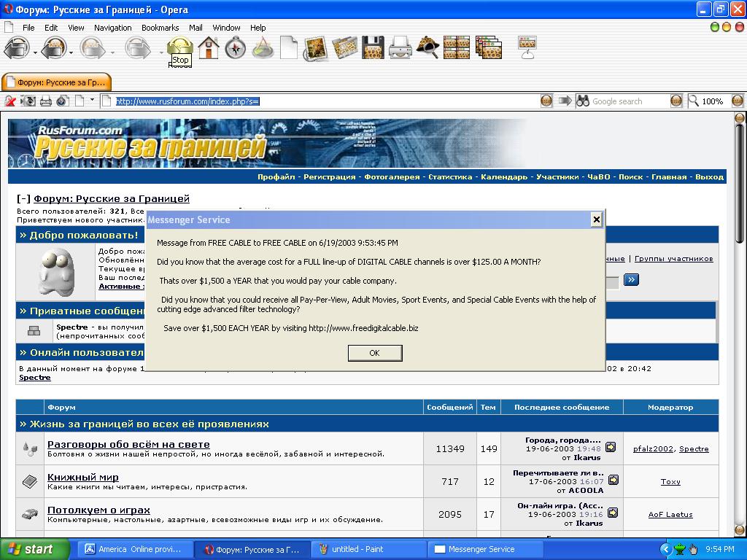
Task: Click the printer icon in main toolbar
Action: (400, 48)
